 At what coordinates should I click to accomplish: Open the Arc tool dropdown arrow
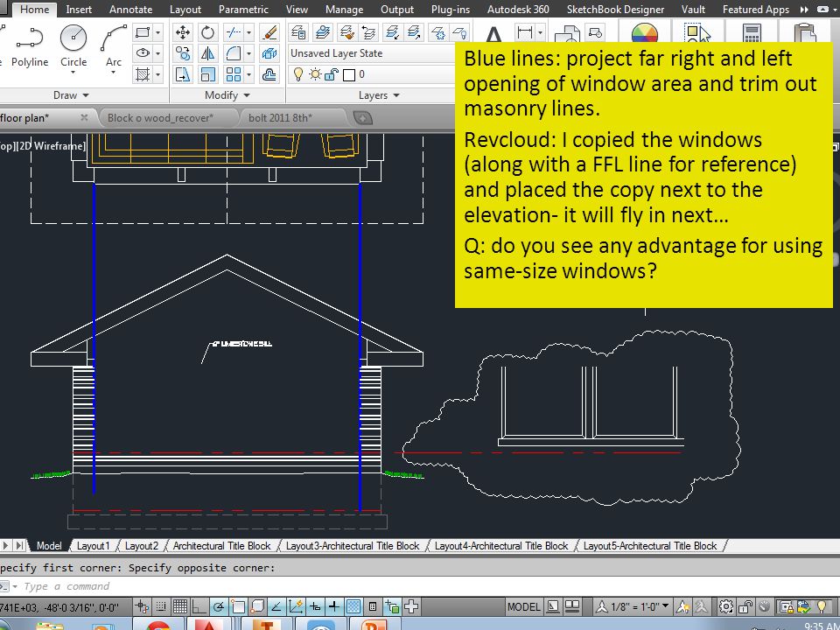pos(113,73)
